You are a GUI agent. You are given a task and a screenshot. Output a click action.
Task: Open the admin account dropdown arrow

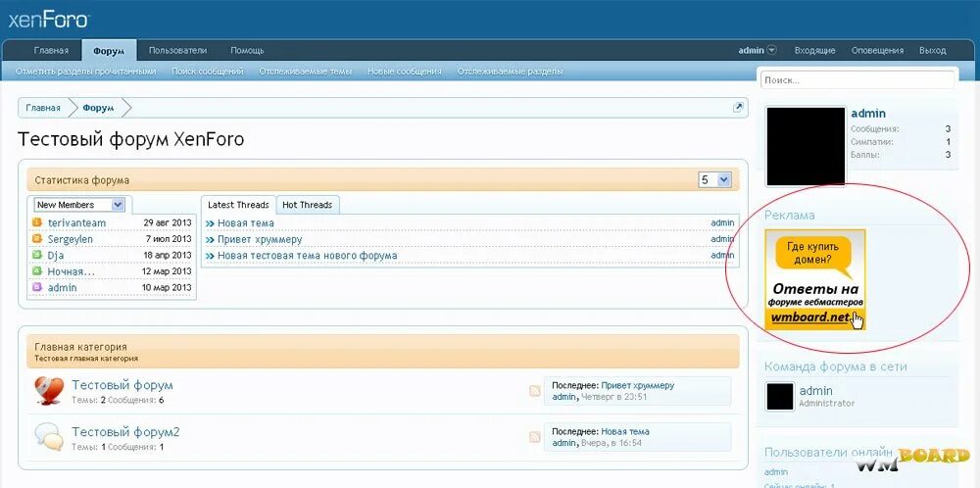772,50
